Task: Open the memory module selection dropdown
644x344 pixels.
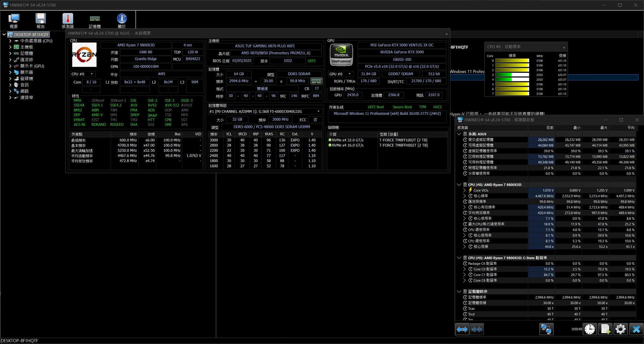Action: click(318, 111)
